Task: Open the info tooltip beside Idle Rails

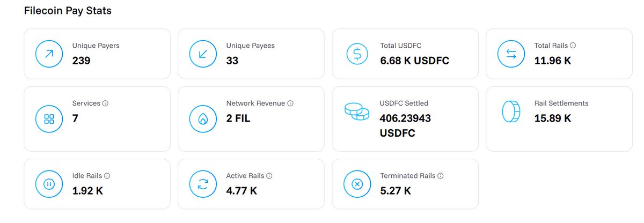Action: [x=107, y=176]
